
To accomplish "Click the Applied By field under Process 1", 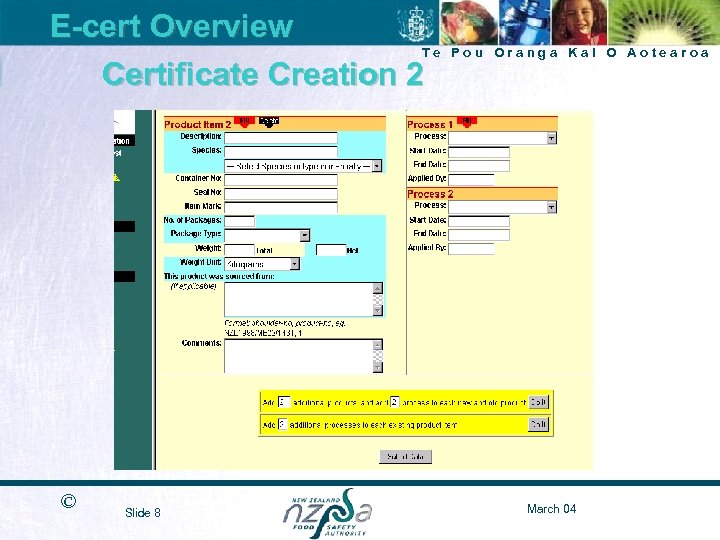I will click(x=471, y=180).
